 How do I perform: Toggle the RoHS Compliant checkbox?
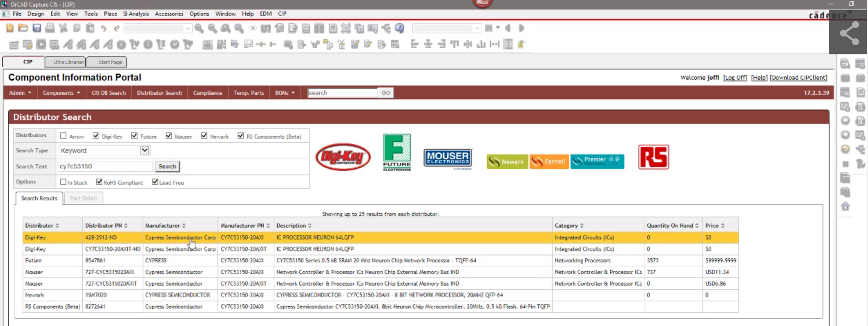tap(99, 182)
